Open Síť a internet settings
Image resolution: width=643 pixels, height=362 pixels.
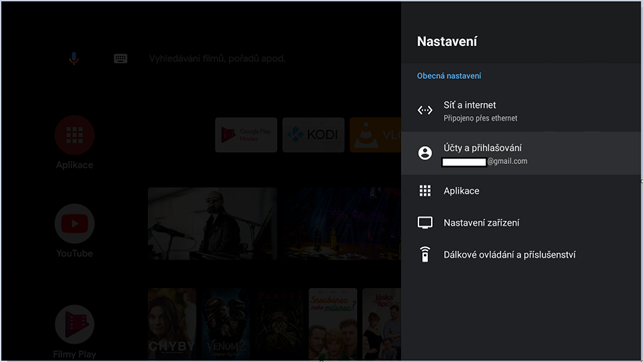(x=521, y=111)
